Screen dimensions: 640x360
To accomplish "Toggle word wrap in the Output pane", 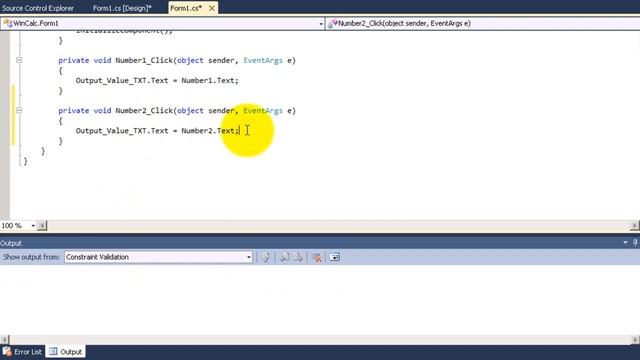I will tap(335, 257).
